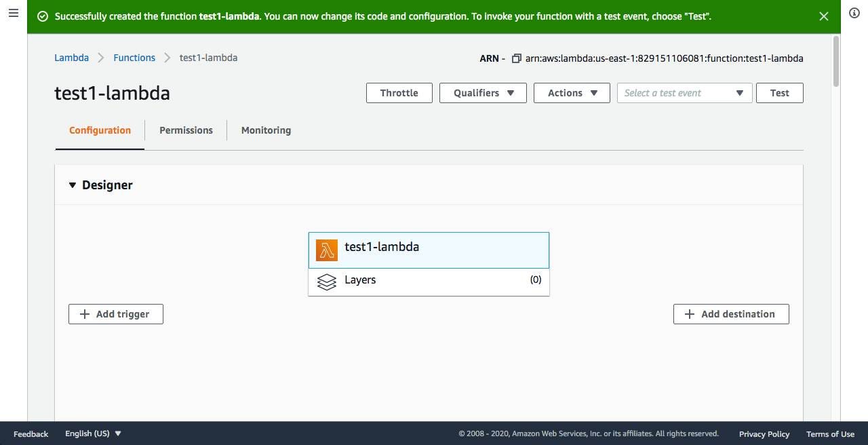The width and height of the screenshot is (868, 445).
Task: Click the ARN text value
Action: pyautogui.click(x=664, y=58)
